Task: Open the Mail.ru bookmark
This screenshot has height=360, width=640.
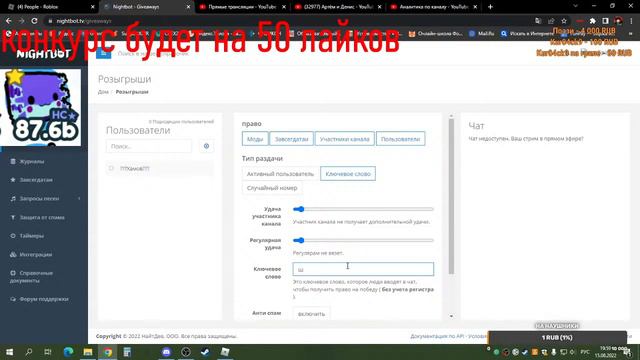Action: [x=482, y=33]
